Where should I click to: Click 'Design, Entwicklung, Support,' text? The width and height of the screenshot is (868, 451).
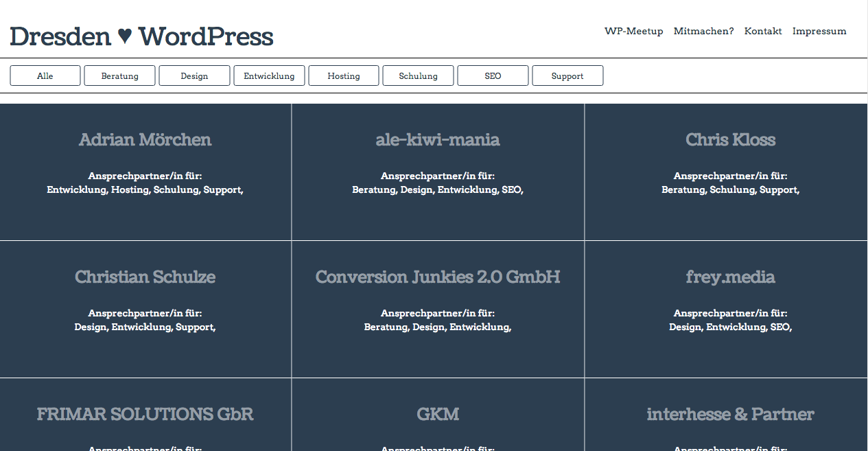(x=145, y=327)
